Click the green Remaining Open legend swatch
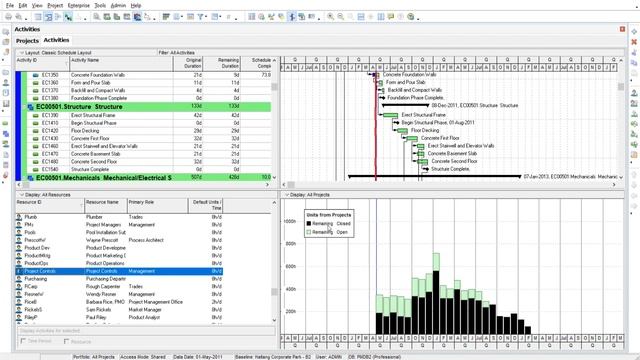Viewport: 640px width, 360px height. pos(309,232)
